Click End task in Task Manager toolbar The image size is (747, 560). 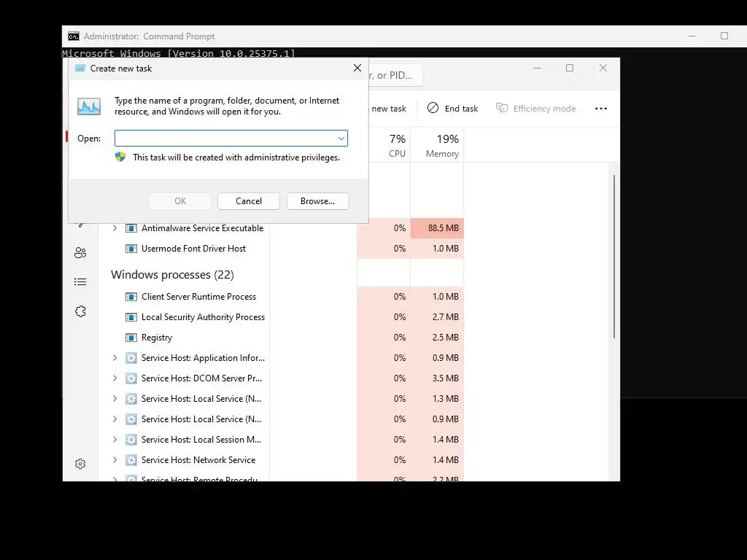point(452,109)
